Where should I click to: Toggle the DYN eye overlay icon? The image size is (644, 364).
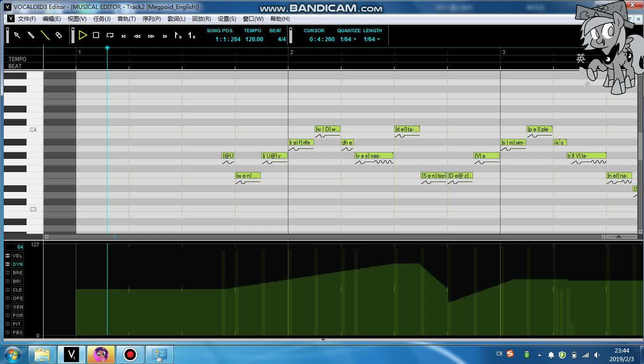tap(8, 264)
